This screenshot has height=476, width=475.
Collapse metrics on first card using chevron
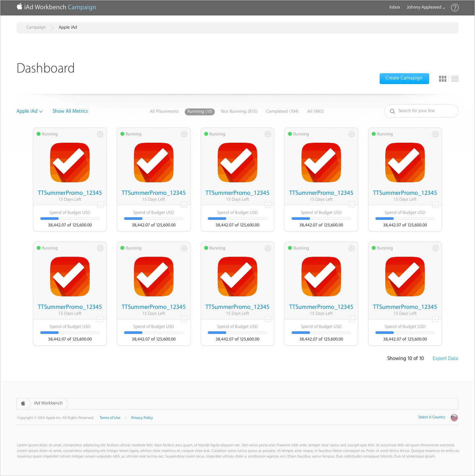[100, 205]
